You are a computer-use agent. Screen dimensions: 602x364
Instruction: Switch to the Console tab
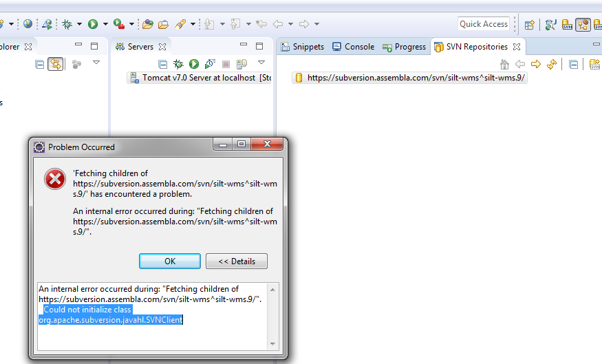[x=353, y=47]
